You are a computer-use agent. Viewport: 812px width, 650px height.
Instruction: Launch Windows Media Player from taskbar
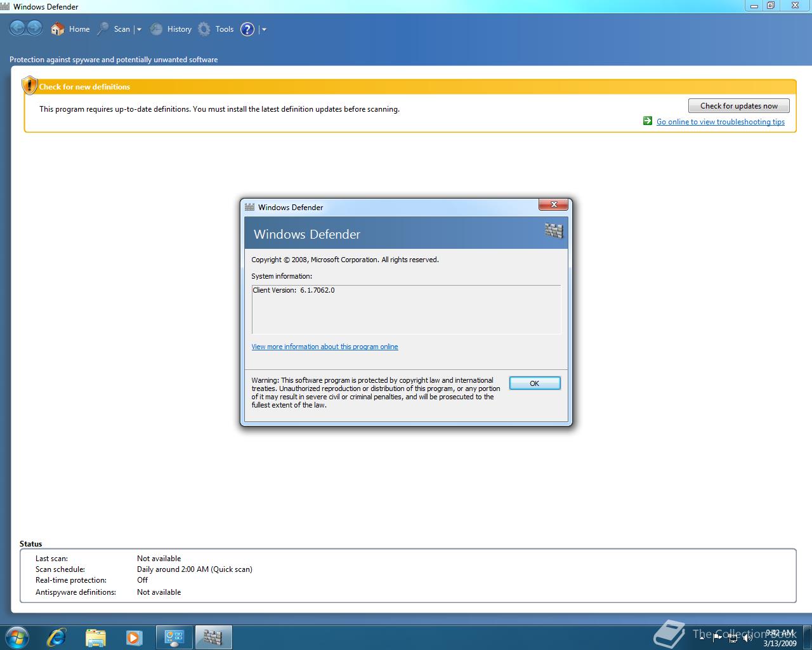(x=134, y=637)
